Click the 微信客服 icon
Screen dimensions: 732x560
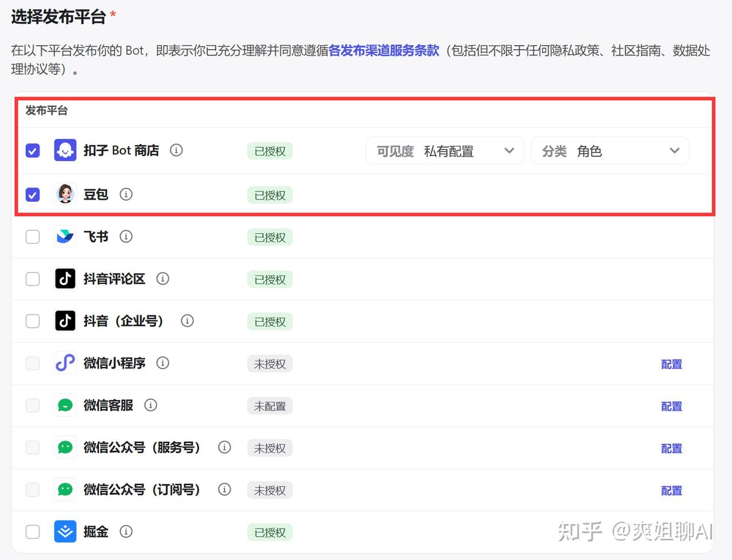(65, 405)
